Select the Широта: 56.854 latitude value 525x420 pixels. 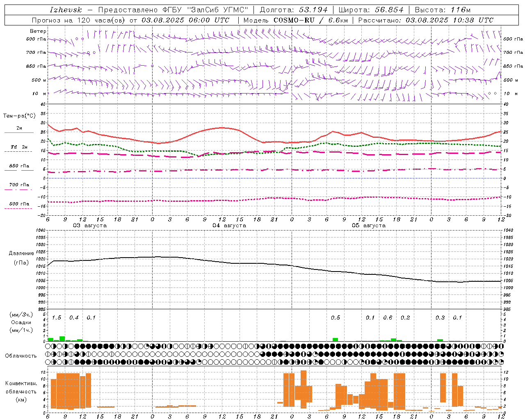click(371, 10)
